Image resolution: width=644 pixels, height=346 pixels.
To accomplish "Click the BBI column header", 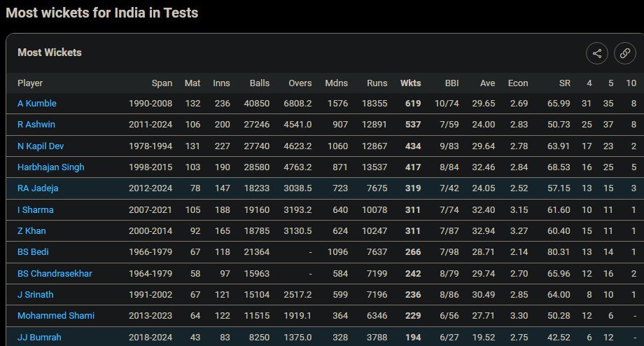I will pyautogui.click(x=451, y=83).
